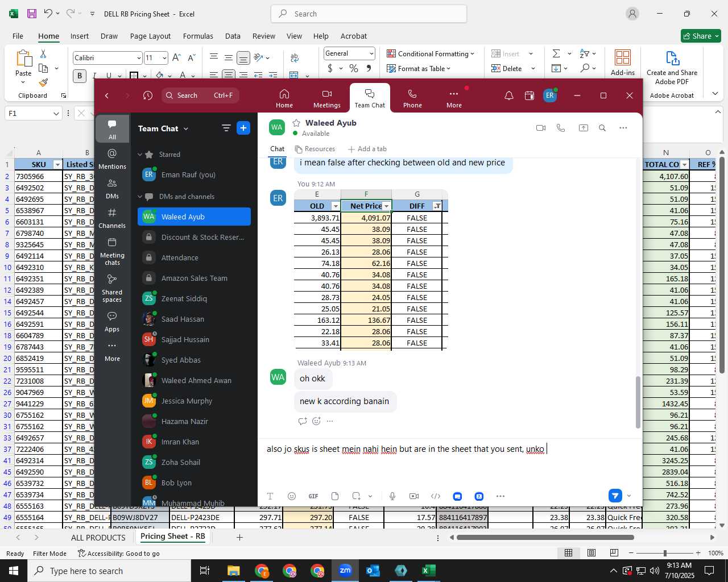Start audio call with Waleed Ayub
Viewport: 728px width, 582px height.
(561, 128)
